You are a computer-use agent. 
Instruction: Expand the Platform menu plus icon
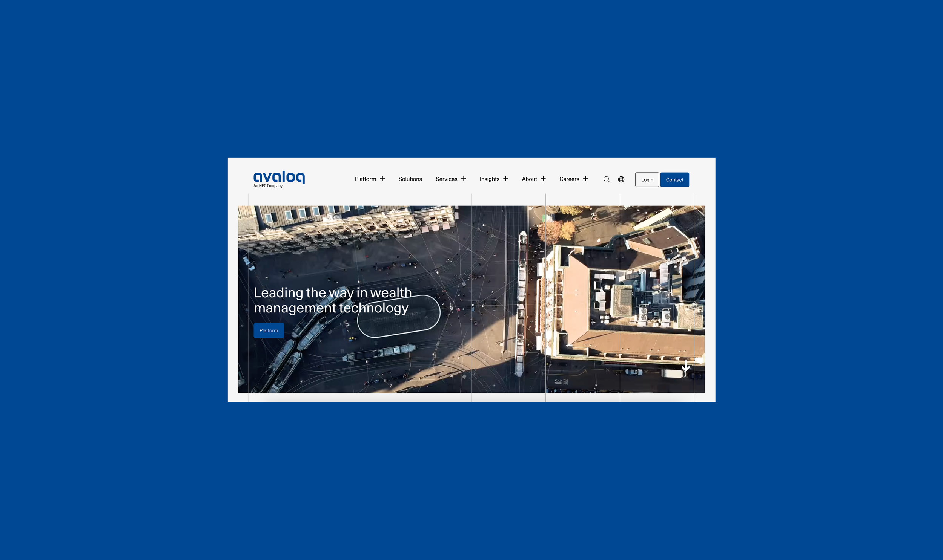pos(382,179)
